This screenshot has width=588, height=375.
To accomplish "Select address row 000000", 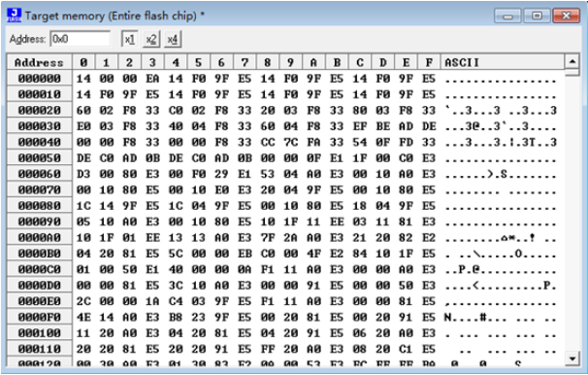I will coord(39,78).
